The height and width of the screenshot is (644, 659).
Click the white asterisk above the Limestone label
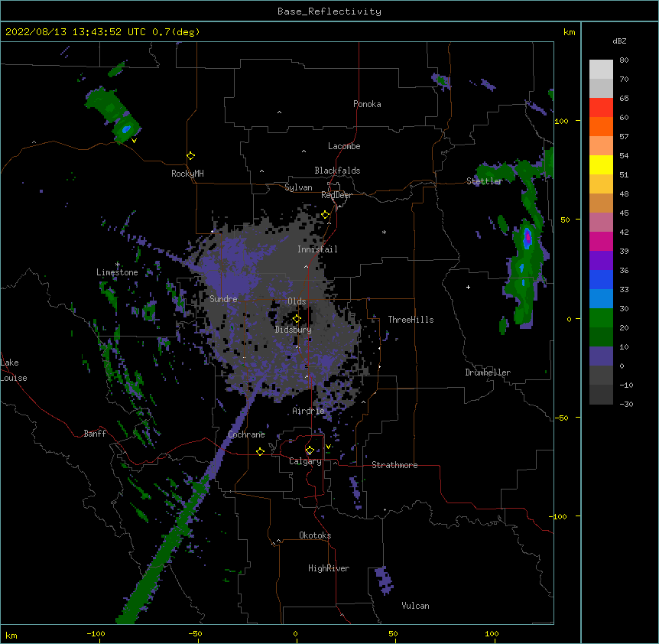tap(118, 265)
